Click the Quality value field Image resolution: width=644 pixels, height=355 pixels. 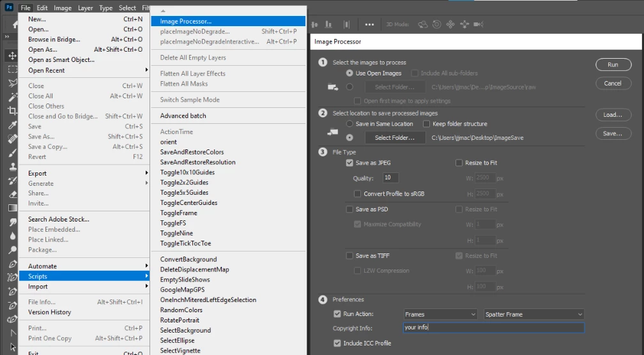point(390,177)
